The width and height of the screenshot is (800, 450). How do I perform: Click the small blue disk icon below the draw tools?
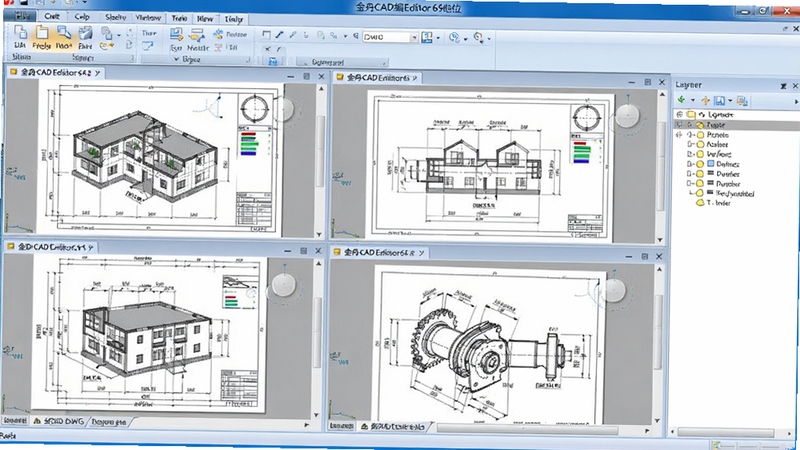[x=273, y=62]
